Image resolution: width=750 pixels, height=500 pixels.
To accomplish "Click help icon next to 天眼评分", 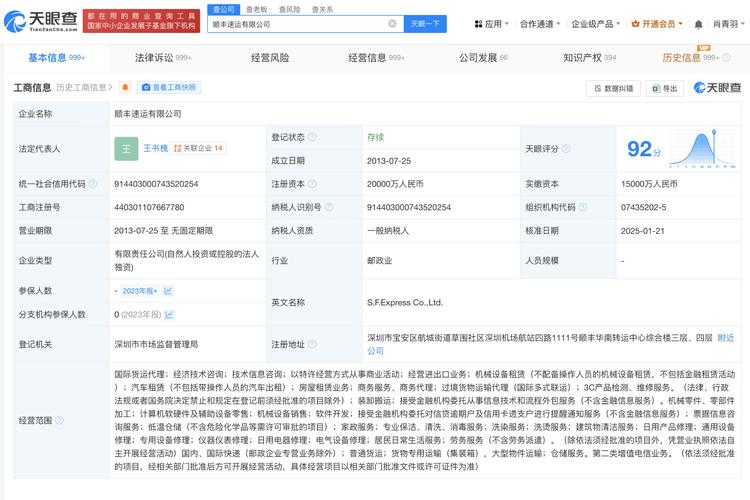I will point(566,149).
